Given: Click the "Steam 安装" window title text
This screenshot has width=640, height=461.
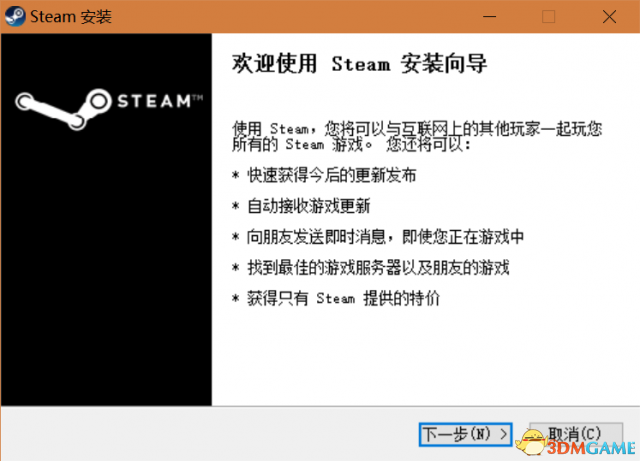Looking at the screenshot, I should pos(71,17).
